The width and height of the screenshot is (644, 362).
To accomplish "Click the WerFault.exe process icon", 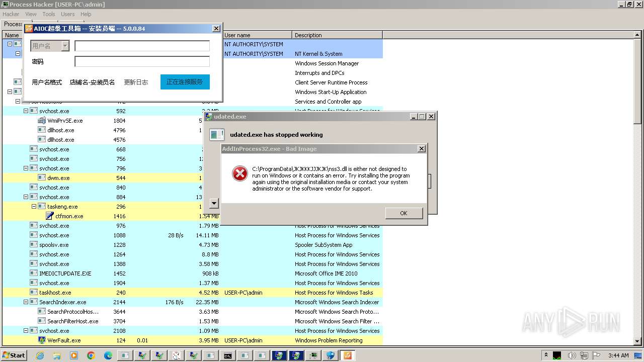I will pos(42,340).
